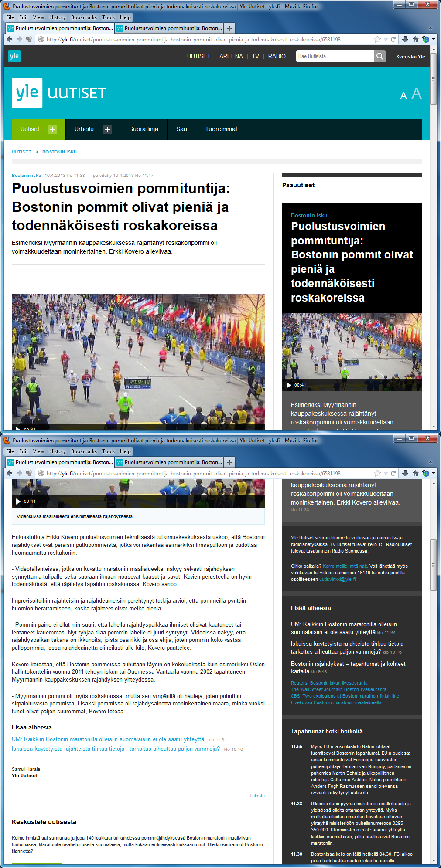Click the bottom window's vertical scrollbar thumb
Screen dimensions: 441x868
click(433, 565)
